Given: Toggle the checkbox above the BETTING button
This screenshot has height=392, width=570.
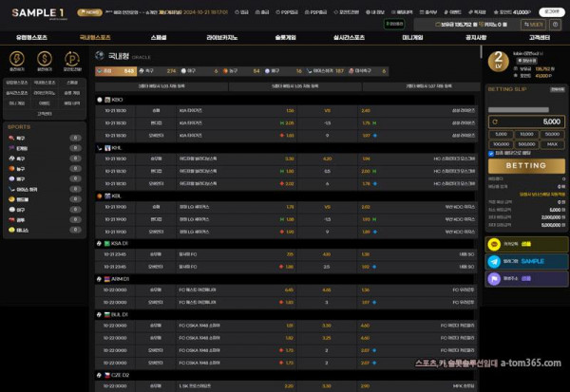Looking at the screenshot, I should point(490,153).
